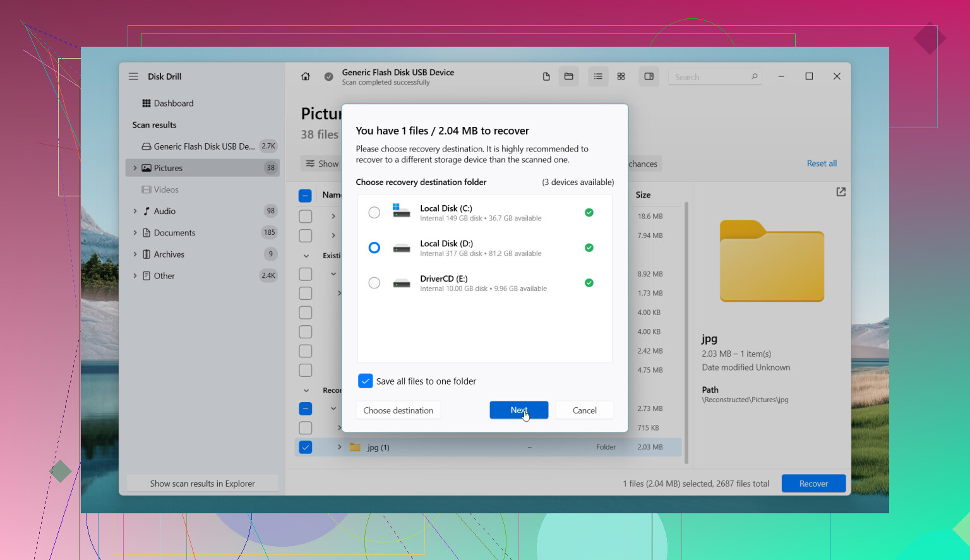Focus the Search input field
This screenshot has height=560, width=970.
pyautogui.click(x=715, y=77)
